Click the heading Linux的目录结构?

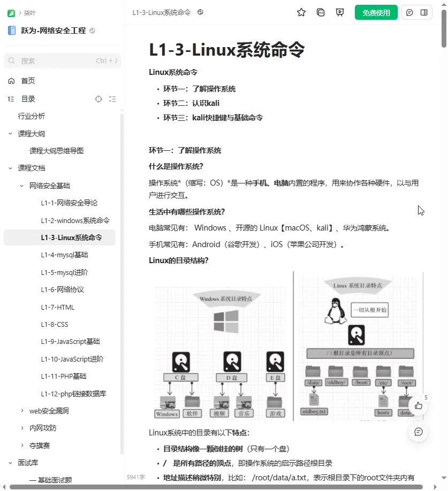pos(179,260)
